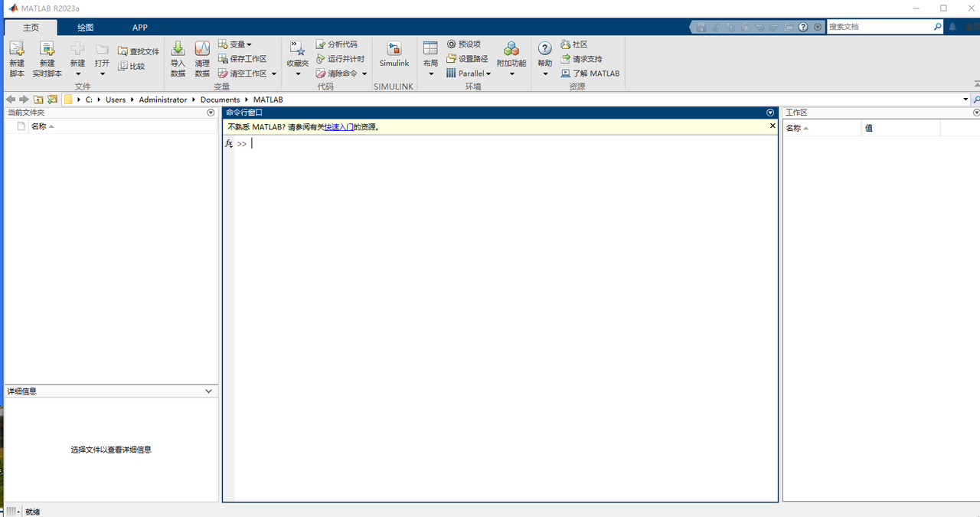Viewport: 980px width, 517px height.
Task: Click the C: drive segment in path
Action: [x=89, y=100]
